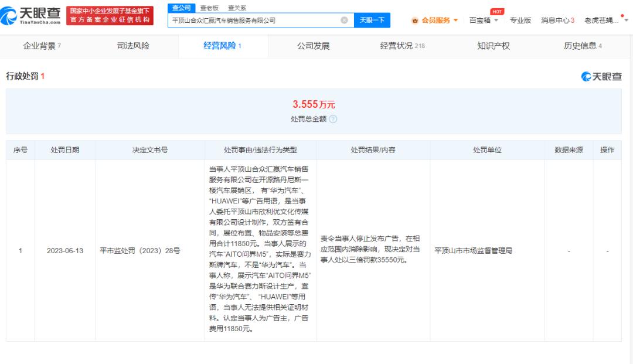The width and height of the screenshot is (633, 364).
Task: Open 消息中心 notifications
Action: click(x=557, y=21)
